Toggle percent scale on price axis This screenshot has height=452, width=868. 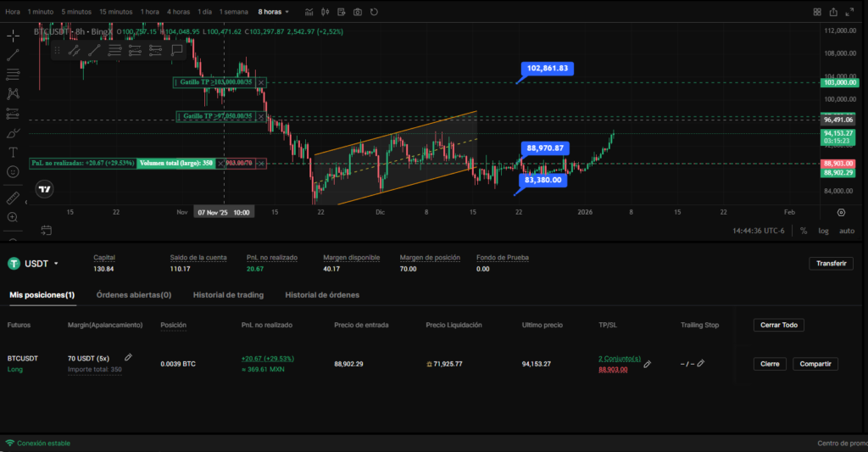(x=804, y=231)
